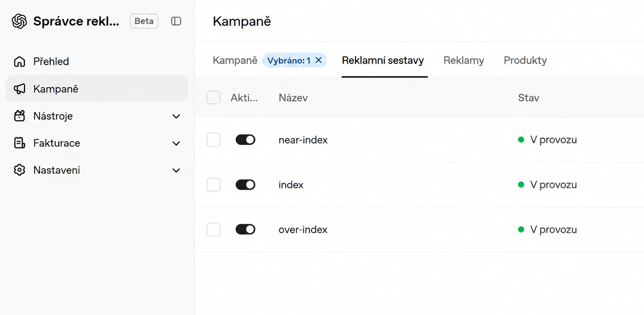Clear the Vybráno: 1 filter
Image resolution: width=644 pixels, height=315 pixels.
[319, 60]
